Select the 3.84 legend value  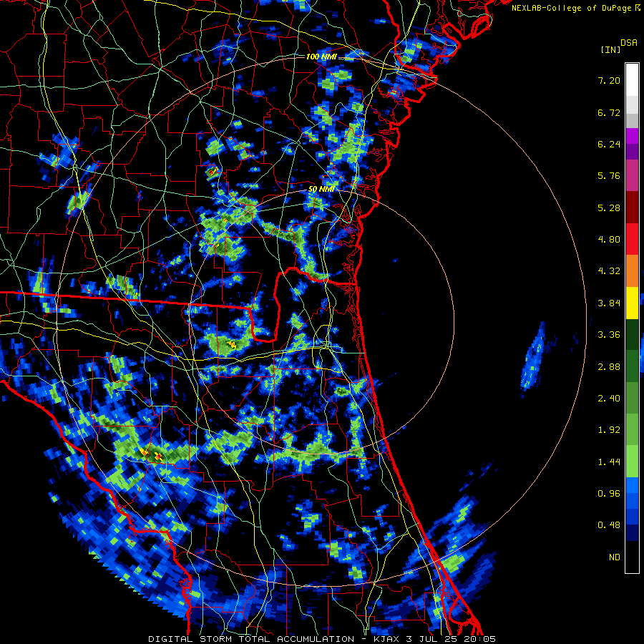(609, 303)
